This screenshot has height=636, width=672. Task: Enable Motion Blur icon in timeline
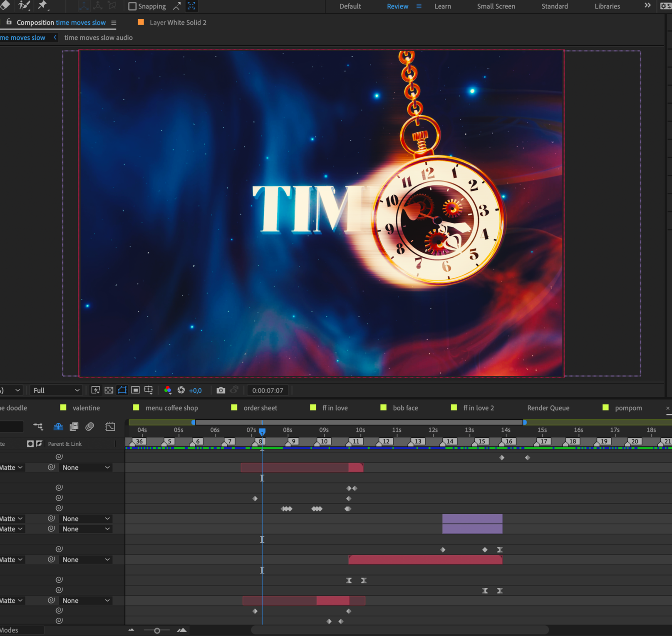pyautogui.click(x=89, y=427)
